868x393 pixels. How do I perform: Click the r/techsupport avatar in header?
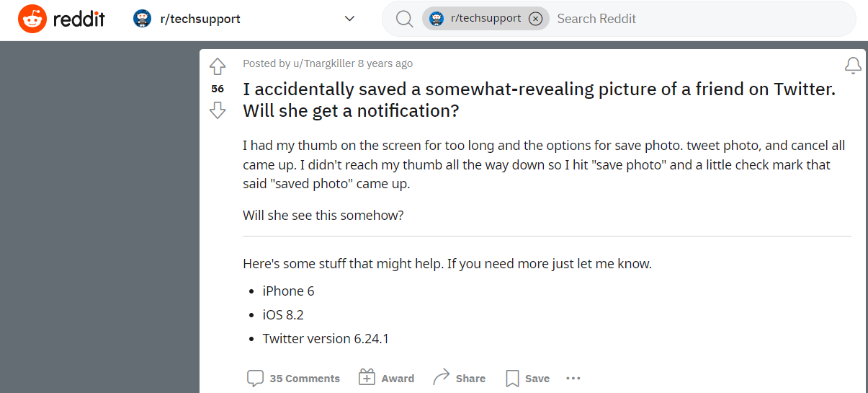point(142,19)
